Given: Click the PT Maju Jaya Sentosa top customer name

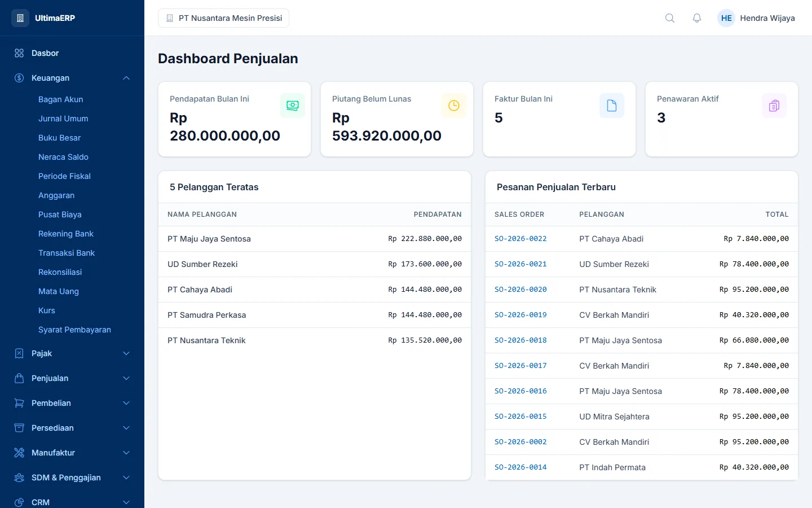Looking at the screenshot, I should [209, 239].
